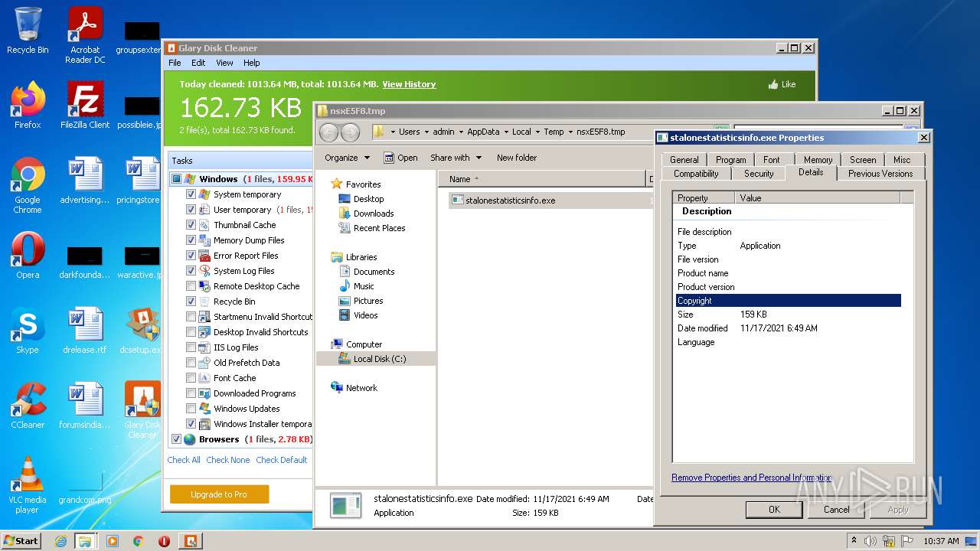Viewport: 980px width, 551px height.
Task: Open FileZilla Client desktop shortcut
Action: (x=85, y=105)
